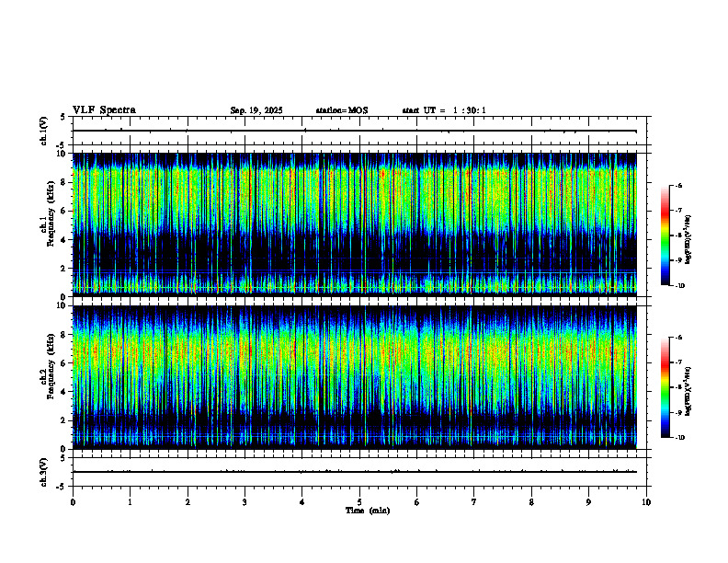The width and height of the screenshot is (728, 563).
Task: Click the 'Time (min)' axis label
Action: (x=368, y=511)
